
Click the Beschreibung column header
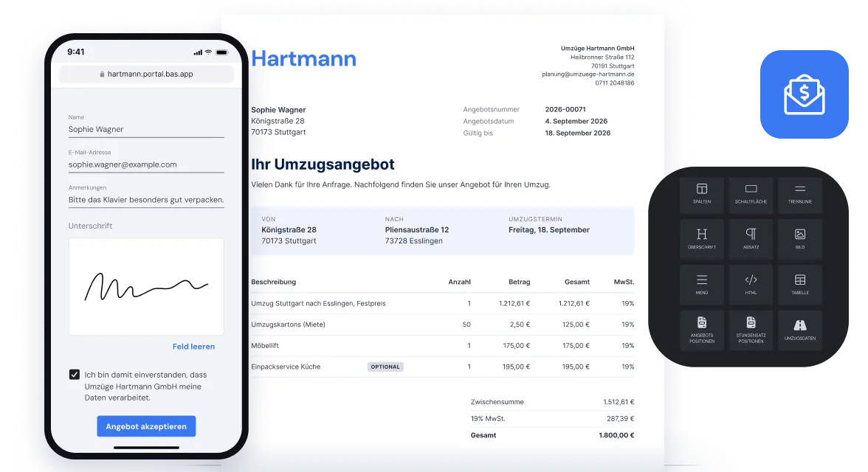273,282
